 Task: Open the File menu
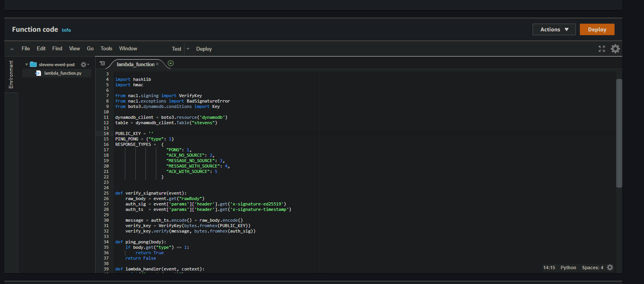[x=26, y=48]
